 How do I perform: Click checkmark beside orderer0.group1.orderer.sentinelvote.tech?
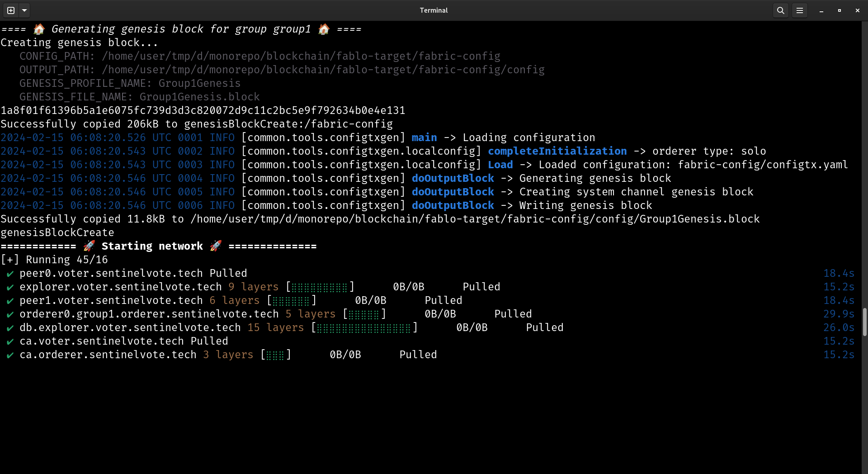point(10,314)
